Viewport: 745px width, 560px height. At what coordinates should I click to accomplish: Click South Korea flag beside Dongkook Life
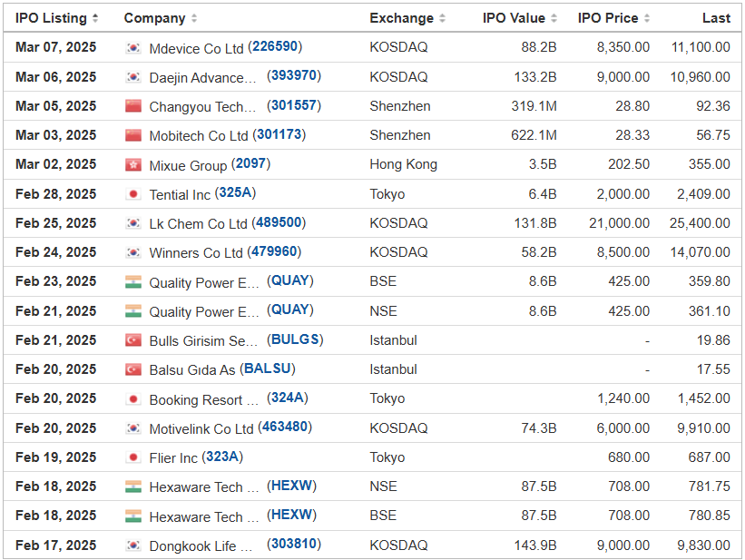[x=133, y=545]
